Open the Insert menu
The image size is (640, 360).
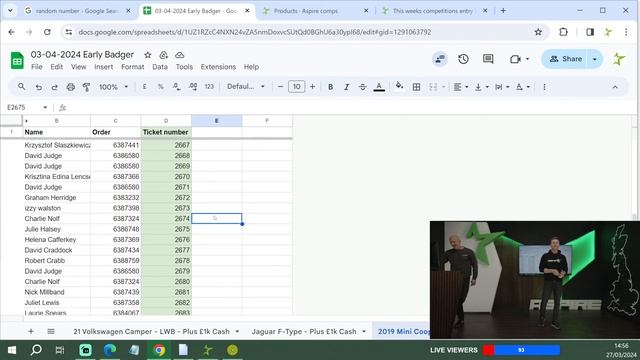coord(104,67)
